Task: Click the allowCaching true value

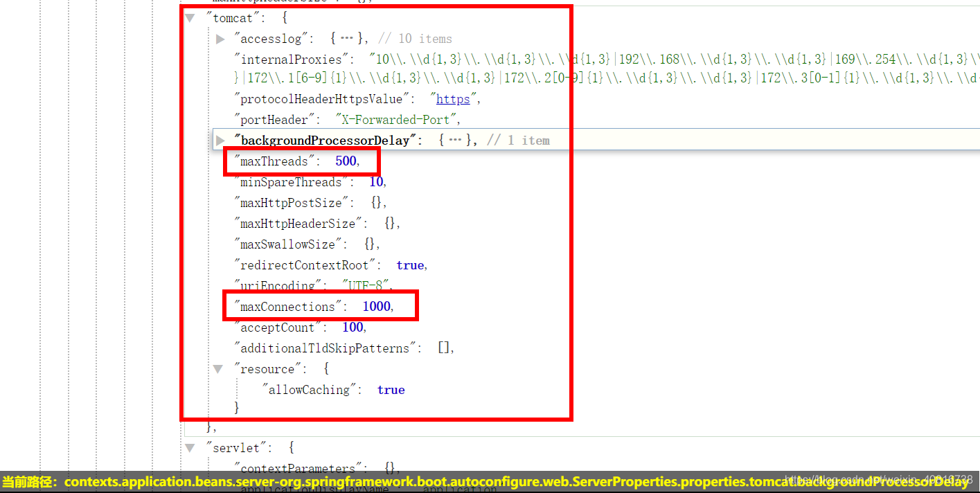Action: [391, 390]
